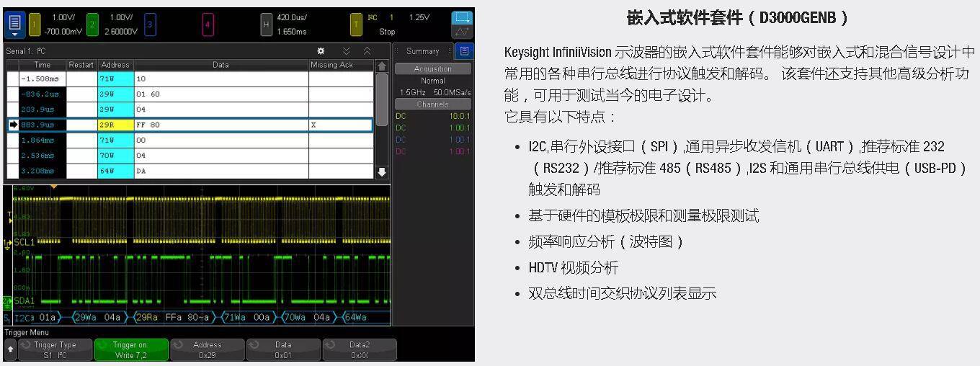Click the Channels header in the sidebar
980x366 pixels.
coord(432,104)
